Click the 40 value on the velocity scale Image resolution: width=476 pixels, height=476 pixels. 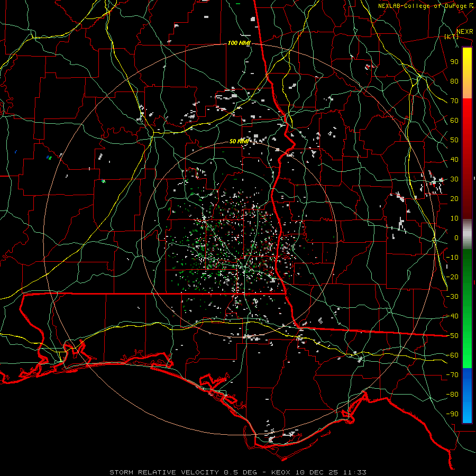(454, 160)
